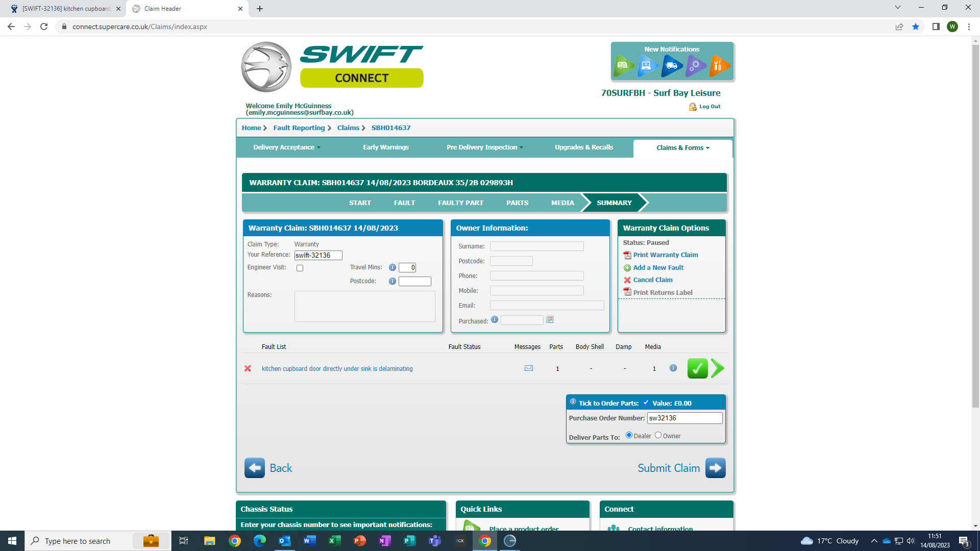Image resolution: width=980 pixels, height=551 pixels.
Task: Select Owner for Deliver Parts To
Action: pos(658,435)
